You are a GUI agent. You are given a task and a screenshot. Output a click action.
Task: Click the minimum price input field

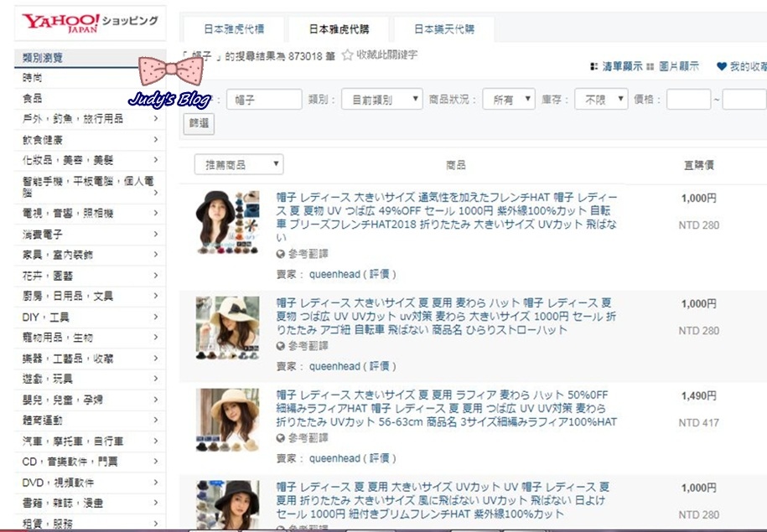click(x=689, y=99)
